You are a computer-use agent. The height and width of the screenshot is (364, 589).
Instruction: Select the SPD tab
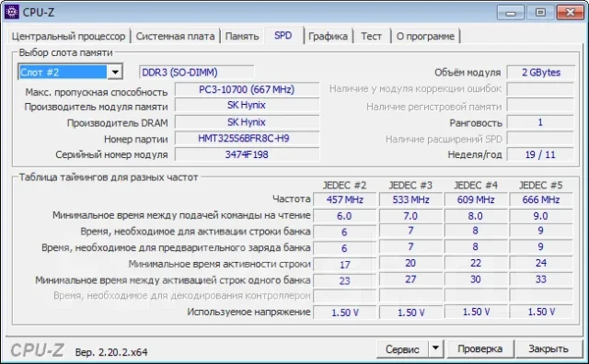pyautogui.click(x=283, y=35)
